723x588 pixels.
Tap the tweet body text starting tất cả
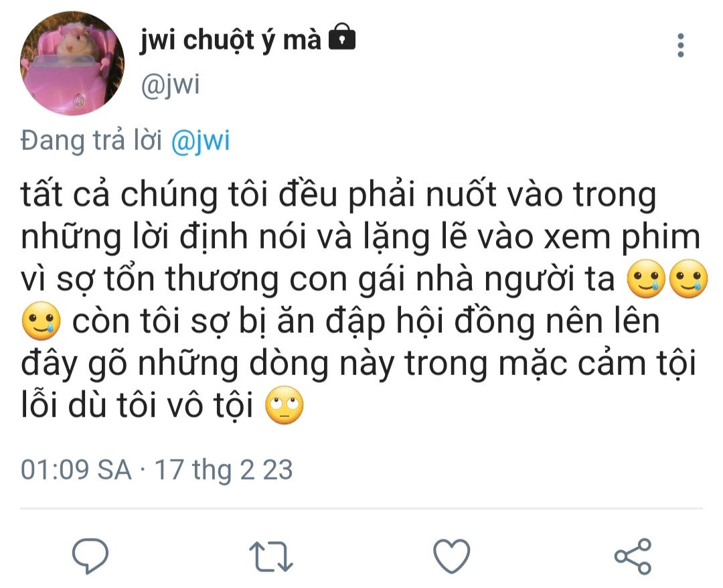click(361, 300)
